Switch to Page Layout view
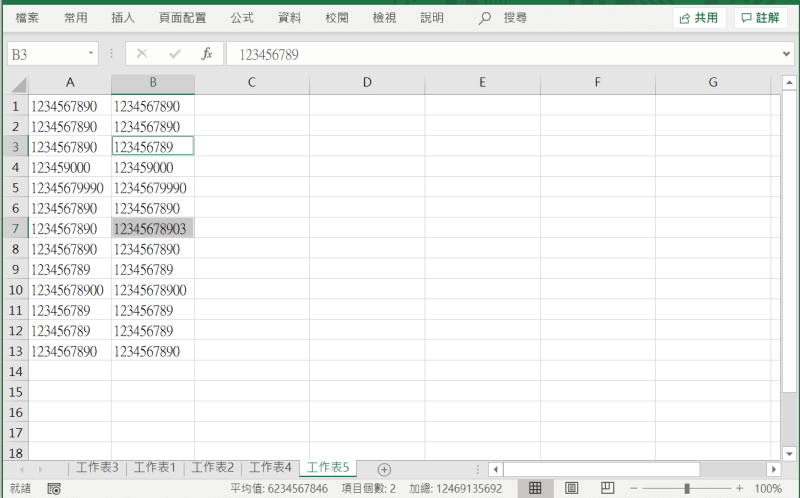Image resolution: width=800 pixels, height=498 pixels. pos(571,488)
